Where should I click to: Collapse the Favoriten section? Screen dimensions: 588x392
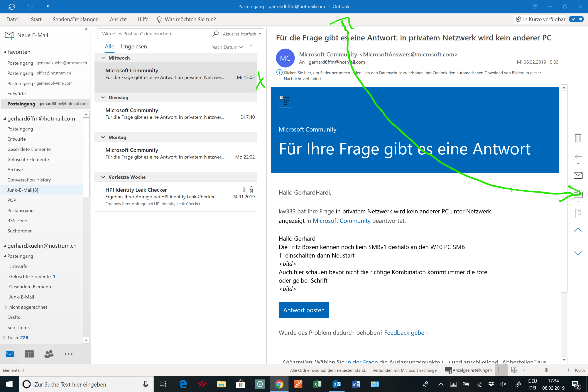point(5,52)
